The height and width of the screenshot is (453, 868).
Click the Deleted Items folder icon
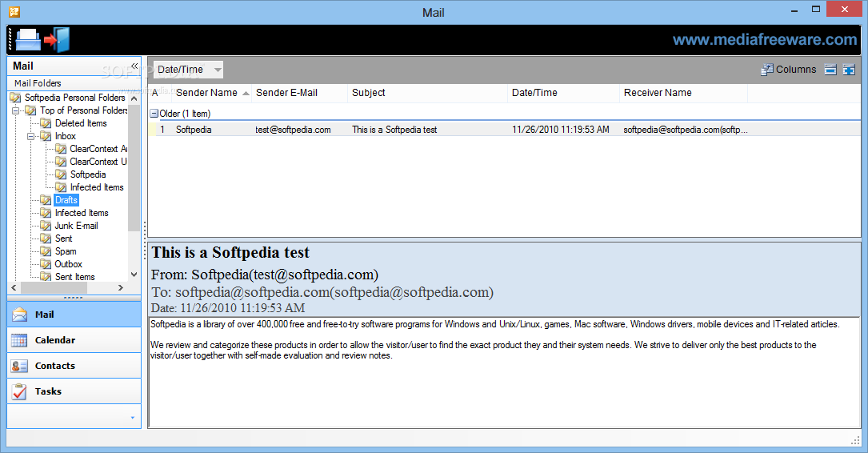point(46,123)
